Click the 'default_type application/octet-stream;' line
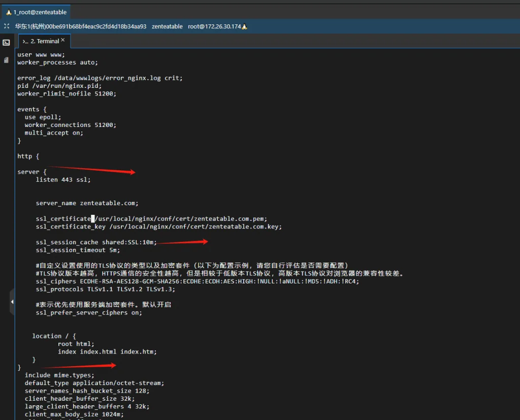520x420 pixels. pos(94,383)
